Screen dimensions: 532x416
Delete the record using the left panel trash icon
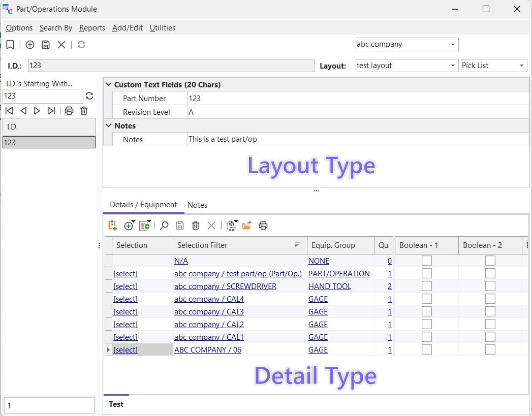pyautogui.click(x=84, y=111)
